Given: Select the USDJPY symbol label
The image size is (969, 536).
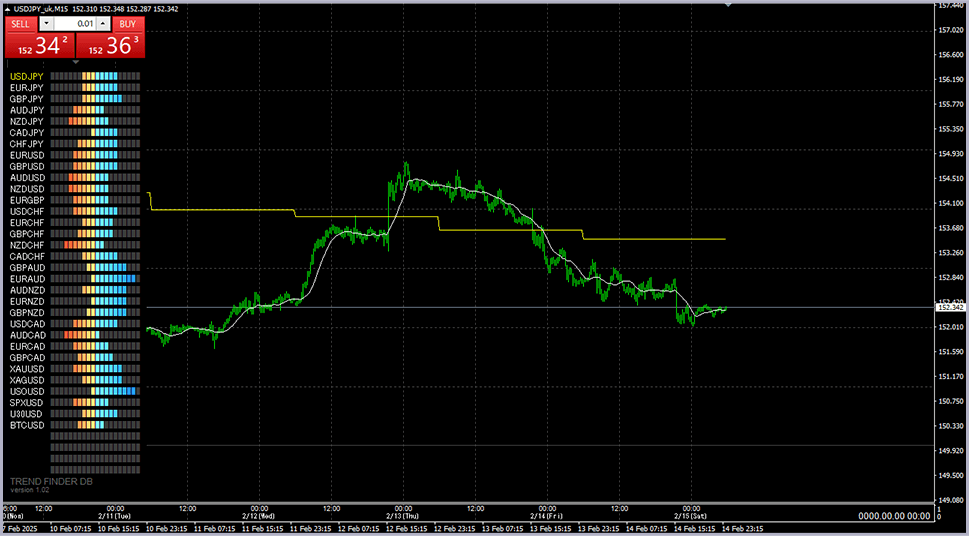Looking at the screenshot, I should click(x=27, y=76).
